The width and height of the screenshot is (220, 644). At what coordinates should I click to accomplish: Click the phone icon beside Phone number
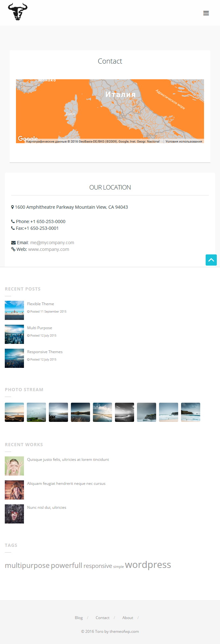[13, 221]
